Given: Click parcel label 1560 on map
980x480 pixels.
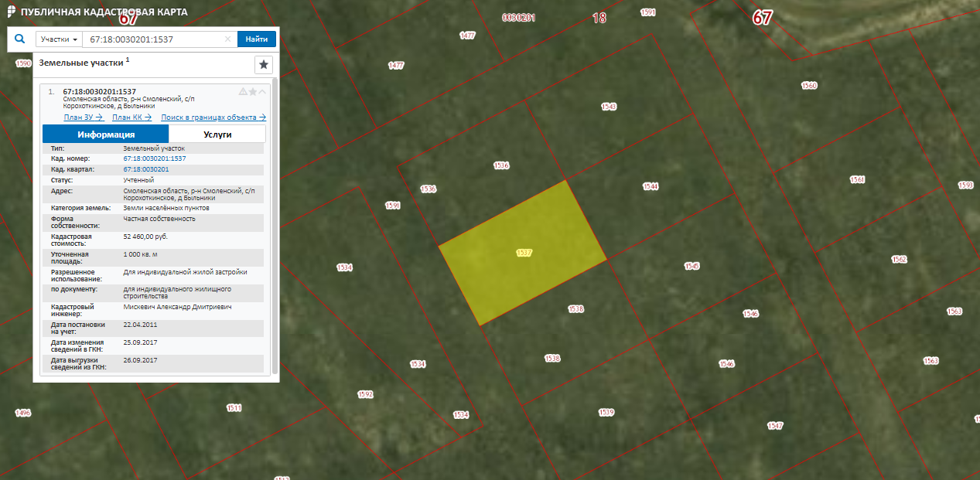Looking at the screenshot, I should 809,85.
